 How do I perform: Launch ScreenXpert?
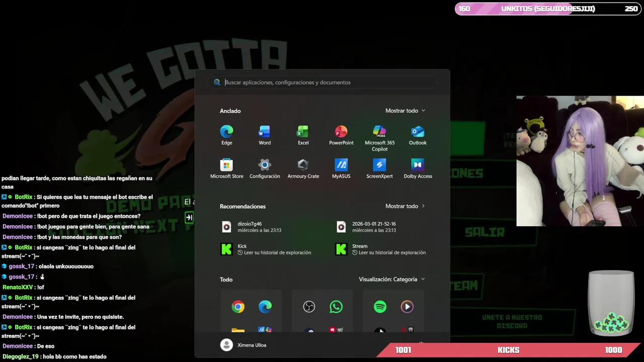(379, 169)
